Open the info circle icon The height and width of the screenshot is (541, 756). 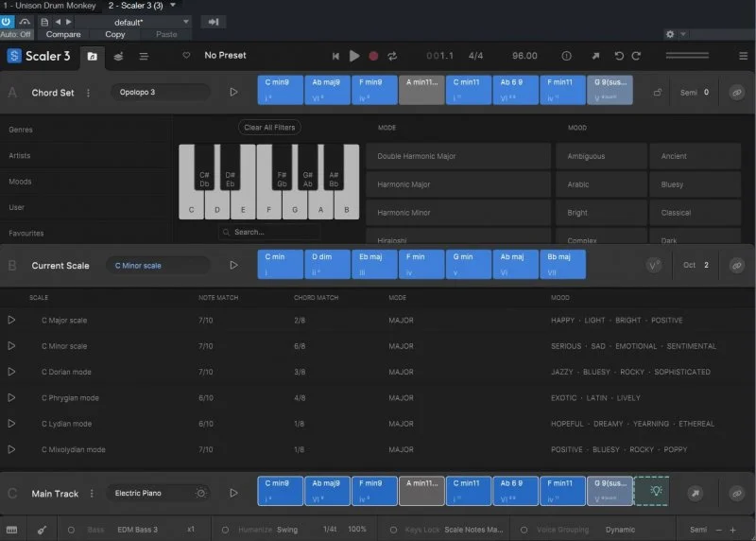[x=566, y=56]
